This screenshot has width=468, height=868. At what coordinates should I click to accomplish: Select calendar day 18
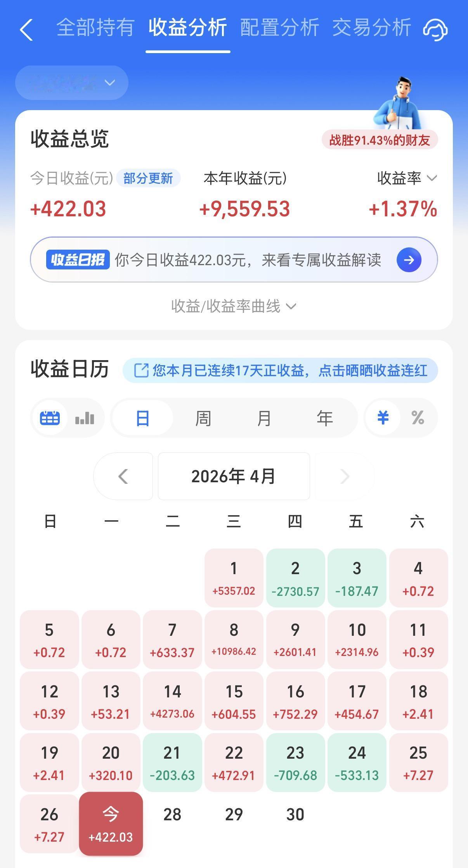[x=418, y=701]
